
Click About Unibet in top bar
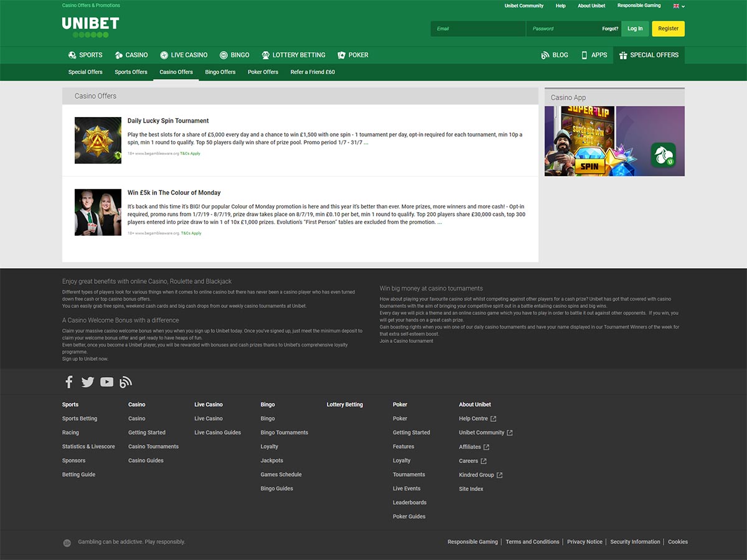click(591, 6)
